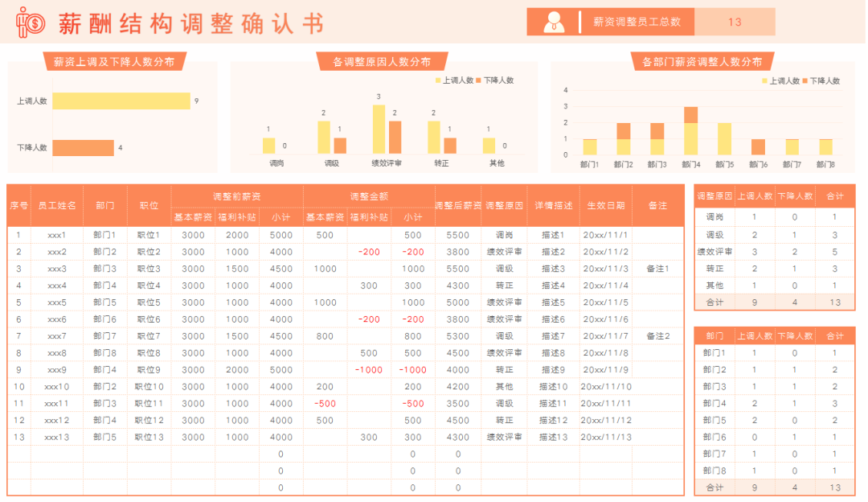Select the 各调整原因人数分布 chart title banner
This screenshot has width=868, height=502.
381,62
